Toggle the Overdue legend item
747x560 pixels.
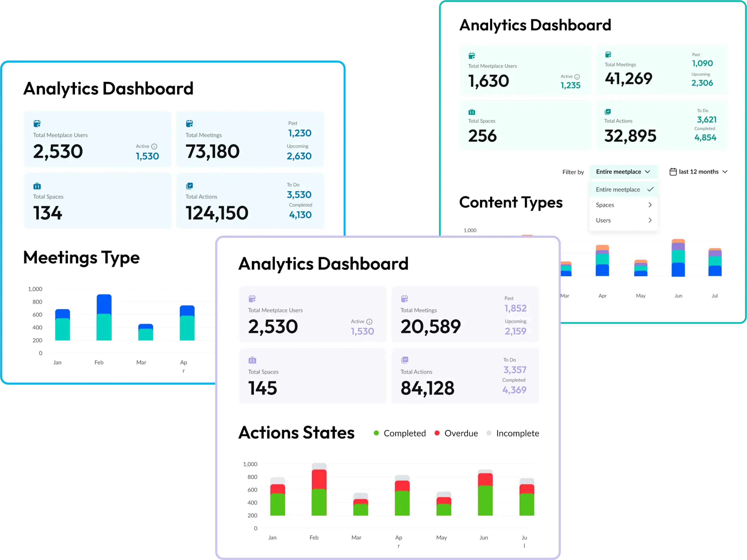456,433
